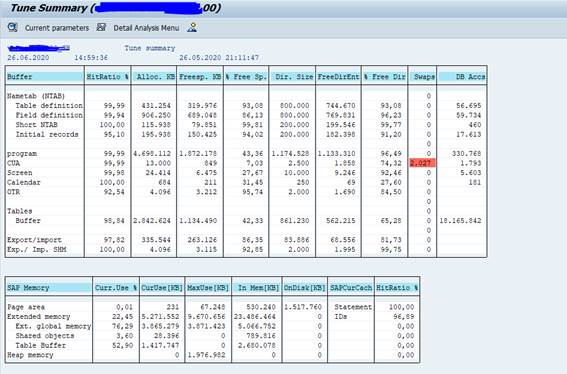Select the Screen buffer row
567x374 pixels.
[246, 173]
